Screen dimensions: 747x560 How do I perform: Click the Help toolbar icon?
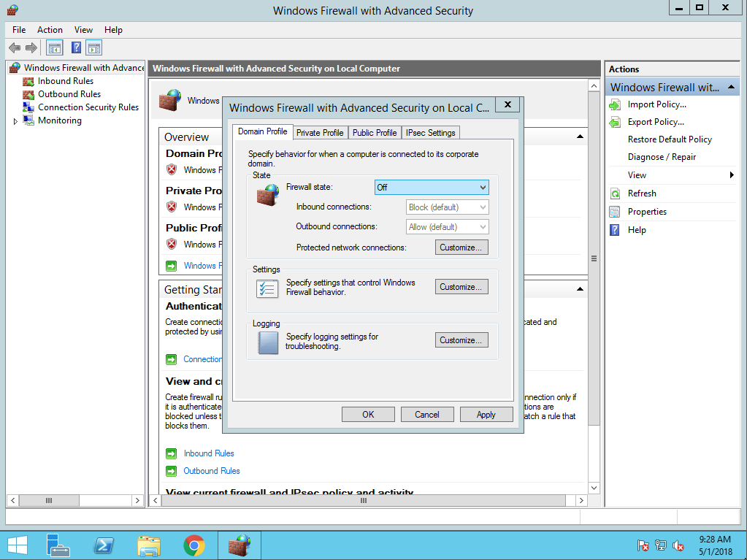75,47
